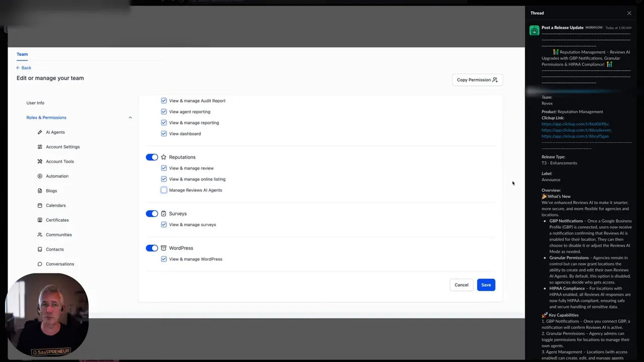Click the Save button
Viewport: 644px width, 362px height.
486,285
